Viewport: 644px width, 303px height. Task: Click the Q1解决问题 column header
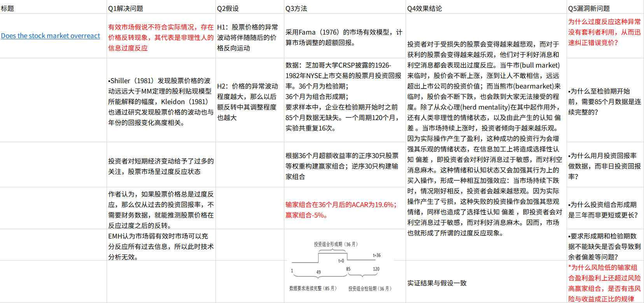coord(125,9)
